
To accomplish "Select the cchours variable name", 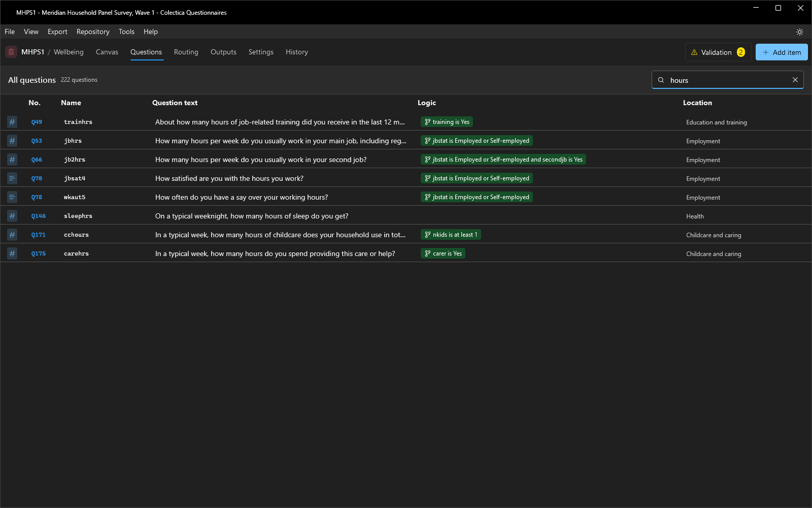I will click(76, 235).
